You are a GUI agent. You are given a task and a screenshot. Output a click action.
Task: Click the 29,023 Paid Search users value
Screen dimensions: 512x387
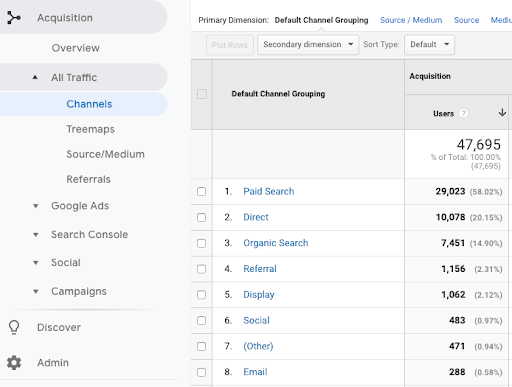[x=450, y=191]
